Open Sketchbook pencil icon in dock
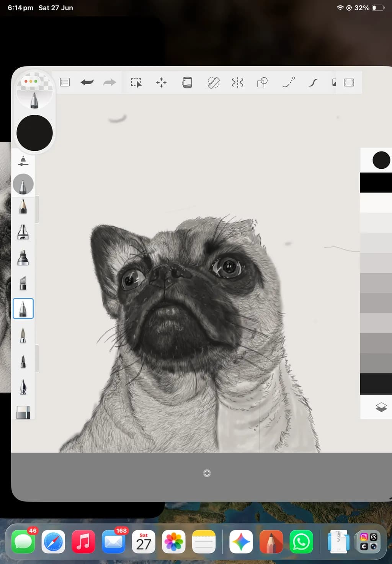The image size is (392, 564). [x=271, y=542]
